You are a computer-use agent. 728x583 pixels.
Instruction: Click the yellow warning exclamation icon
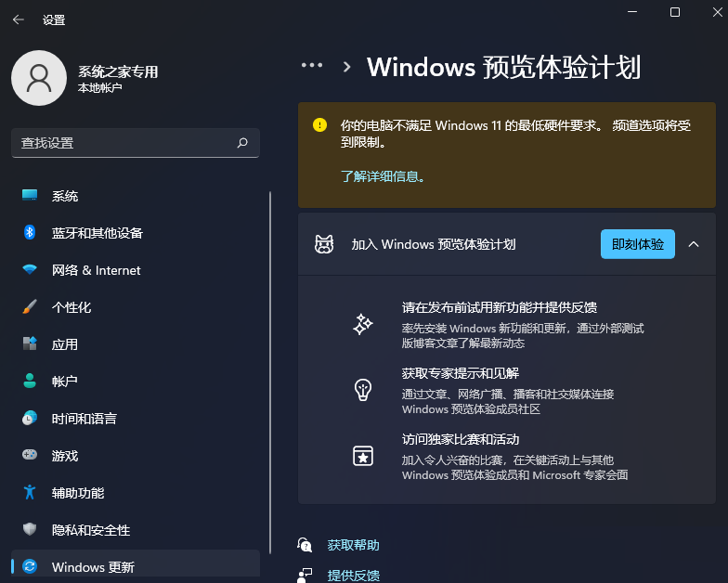click(x=319, y=124)
